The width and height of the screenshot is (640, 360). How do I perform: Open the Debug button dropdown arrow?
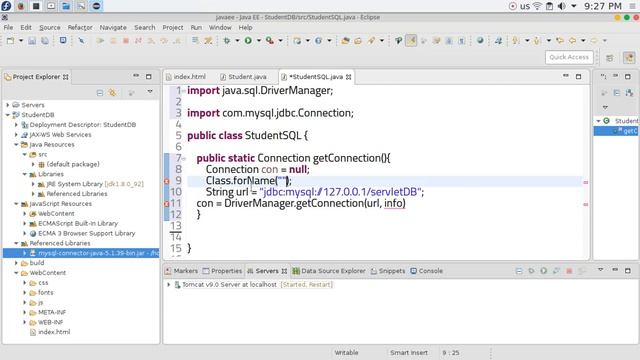237,40
